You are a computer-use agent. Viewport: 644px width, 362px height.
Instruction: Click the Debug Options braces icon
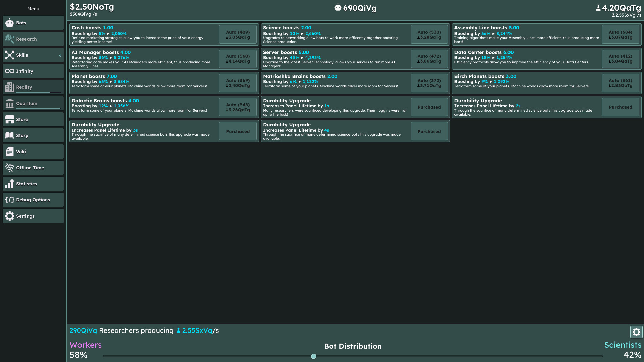coord(10,200)
